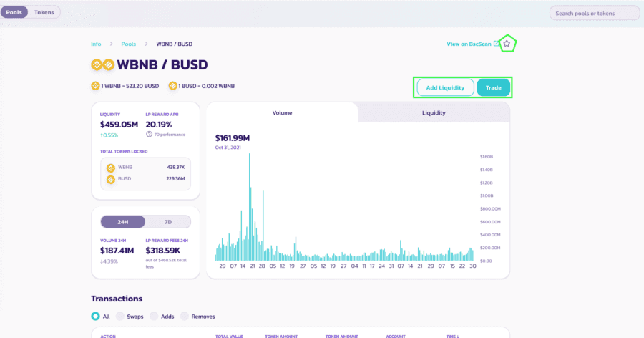Click the BUSD coin icon beside the 1 BUSD rate
644x338 pixels.
[172, 86]
